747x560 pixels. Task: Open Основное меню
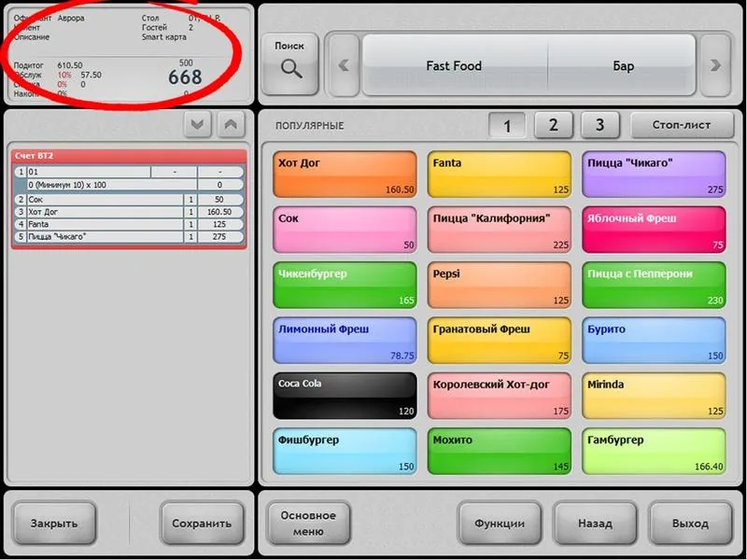[308, 523]
